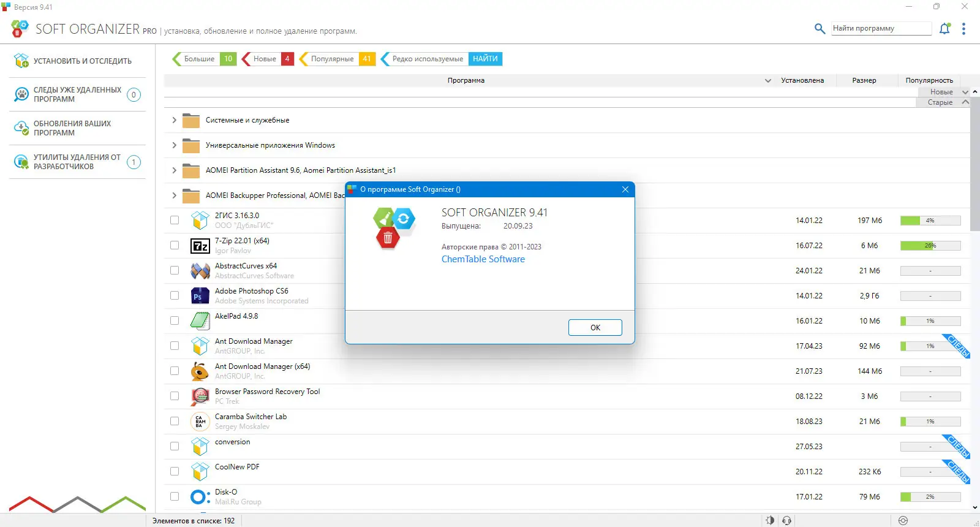Click the 7-Zip program icon
Viewport: 980px width, 527px height.
tap(200, 246)
